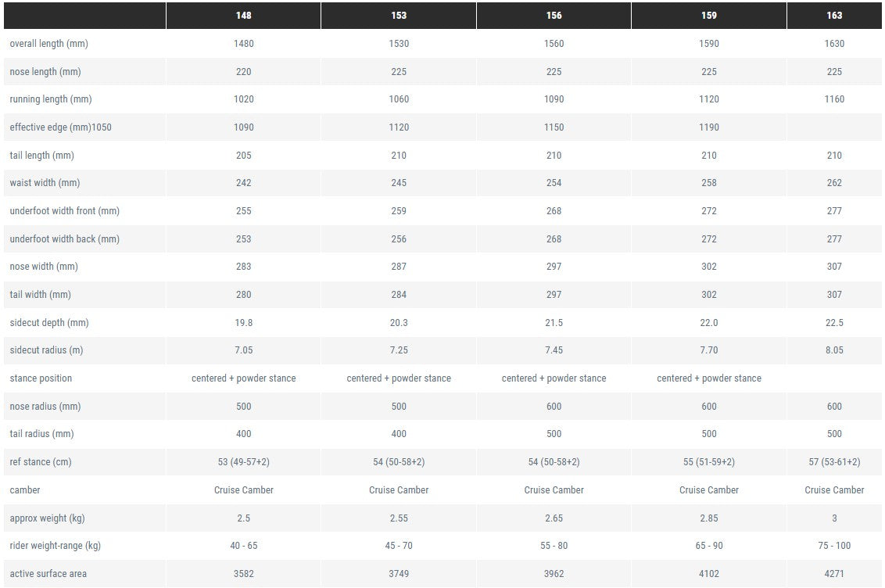Select the 156 size column header
Screen dimensions: 885x588
click(x=554, y=16)
